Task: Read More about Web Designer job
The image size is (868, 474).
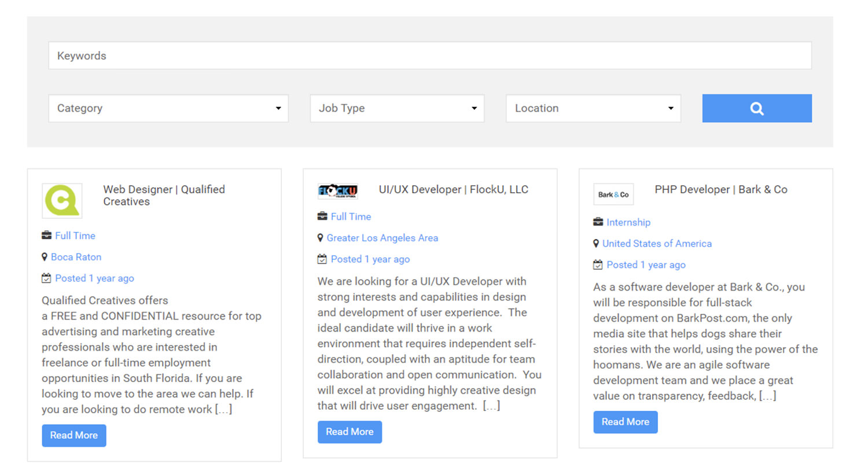Action: click(x=74, y=435)
